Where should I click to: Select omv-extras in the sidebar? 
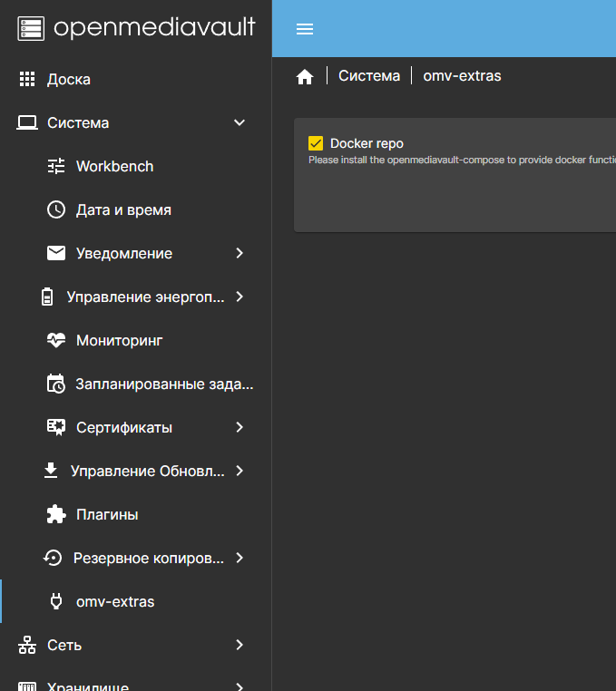pyautogui.click(x=136, y=601)
